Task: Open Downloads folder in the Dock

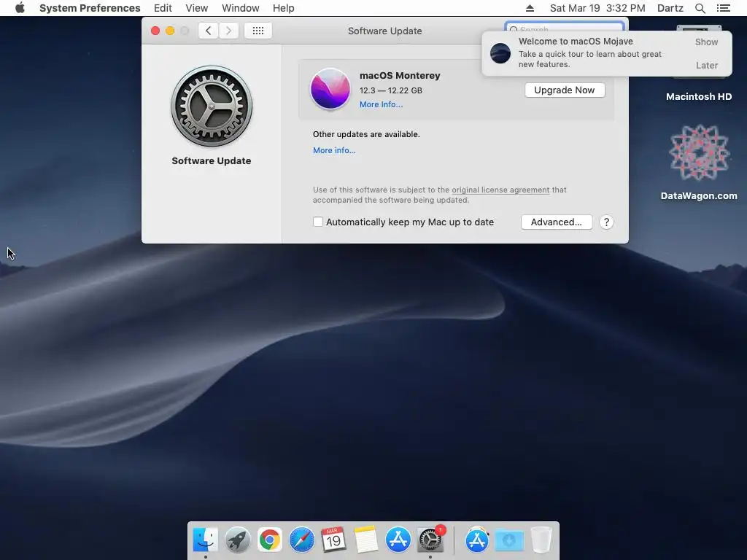Action: 508,540
